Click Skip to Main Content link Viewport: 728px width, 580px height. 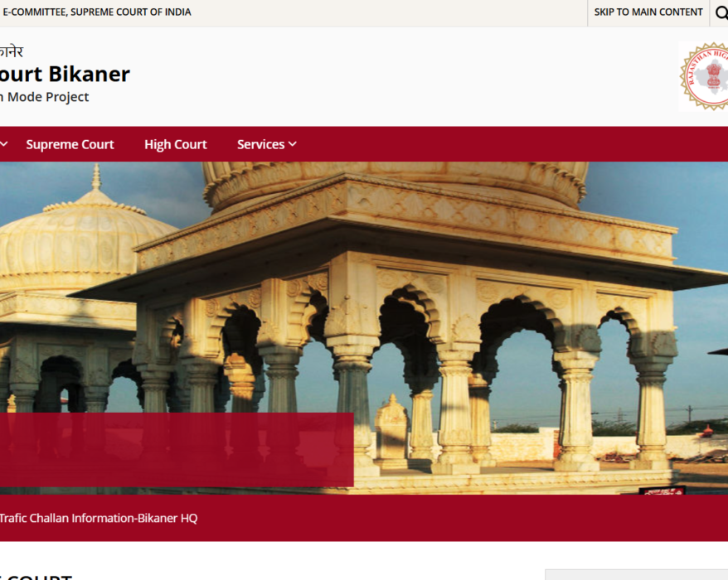coord(648,12)
